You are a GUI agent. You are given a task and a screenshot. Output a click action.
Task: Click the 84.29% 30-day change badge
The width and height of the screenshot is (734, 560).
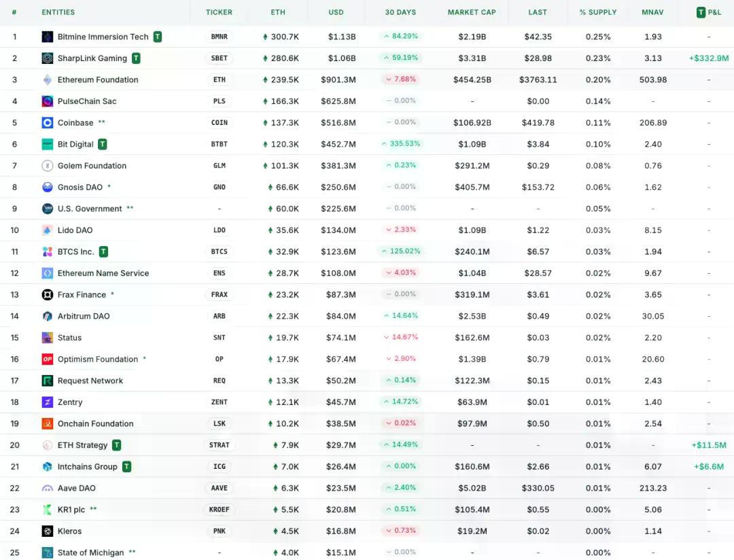[x=400, y=36]
